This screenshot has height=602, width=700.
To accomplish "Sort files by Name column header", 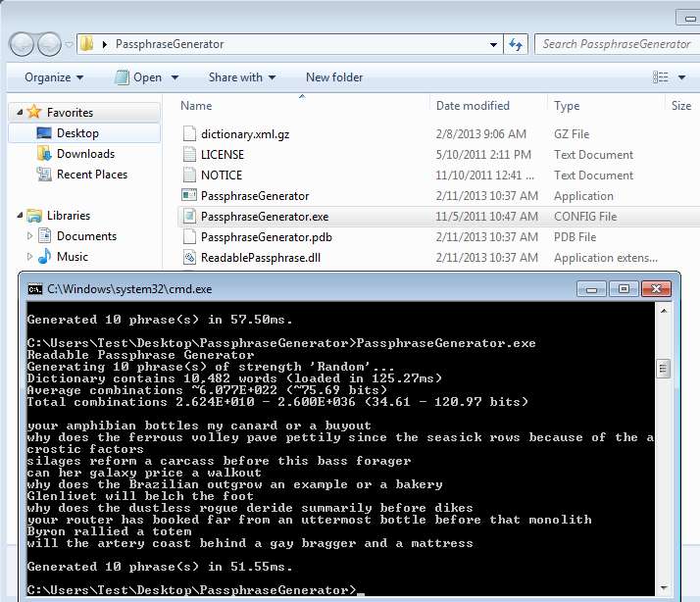I will tap(196, 106).
